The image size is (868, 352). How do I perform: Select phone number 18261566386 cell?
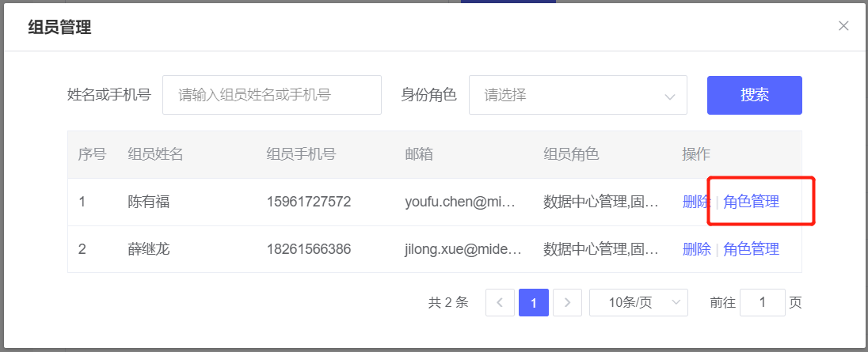pyautogui.click(x=309, y=249)
